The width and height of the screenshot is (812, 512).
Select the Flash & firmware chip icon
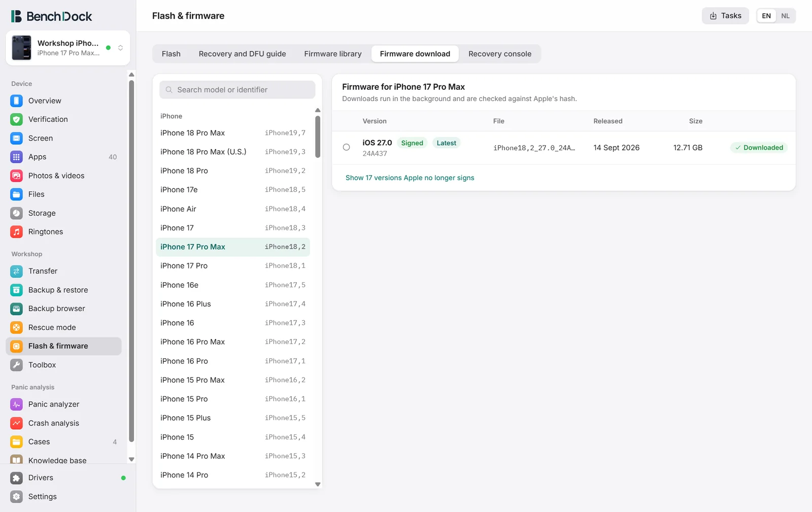17,346
